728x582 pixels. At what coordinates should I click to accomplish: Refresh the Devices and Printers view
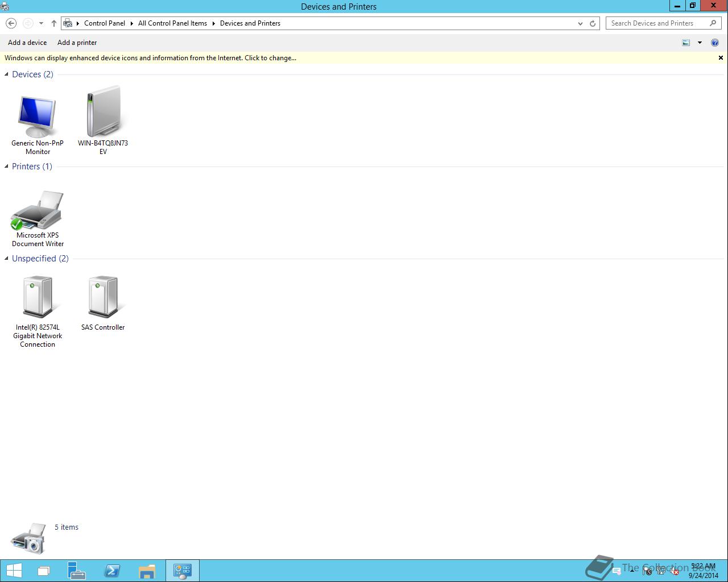pyautogui.click(x=593, y=23)
